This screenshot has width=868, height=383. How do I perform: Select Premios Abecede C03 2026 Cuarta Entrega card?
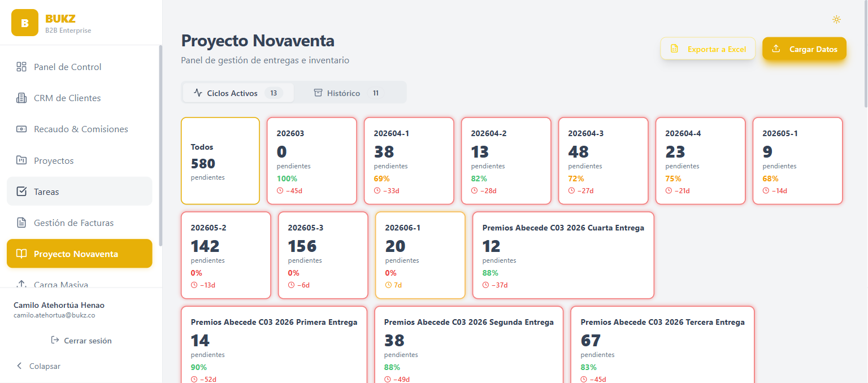click(563, 255)
